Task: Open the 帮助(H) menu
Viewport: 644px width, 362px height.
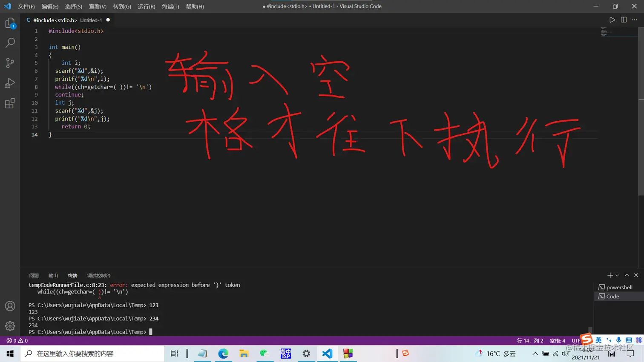Action: coord(195,6)
